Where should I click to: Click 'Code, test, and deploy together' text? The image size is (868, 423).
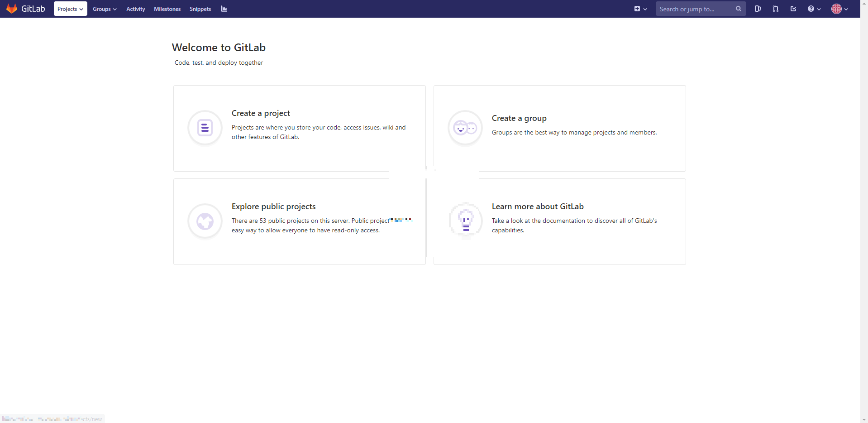pos(219,62)
